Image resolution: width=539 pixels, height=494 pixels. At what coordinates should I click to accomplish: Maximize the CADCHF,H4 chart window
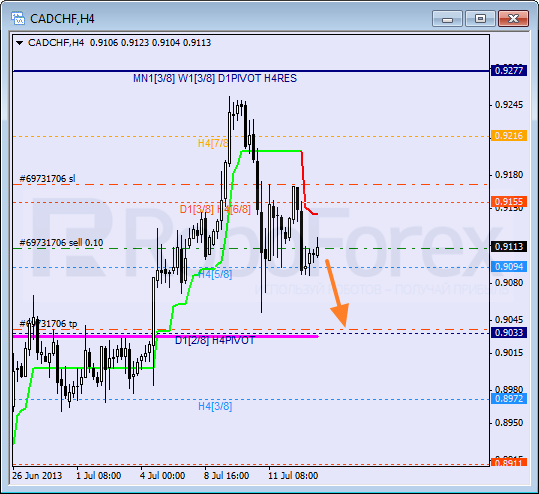(x=480, y=19)
